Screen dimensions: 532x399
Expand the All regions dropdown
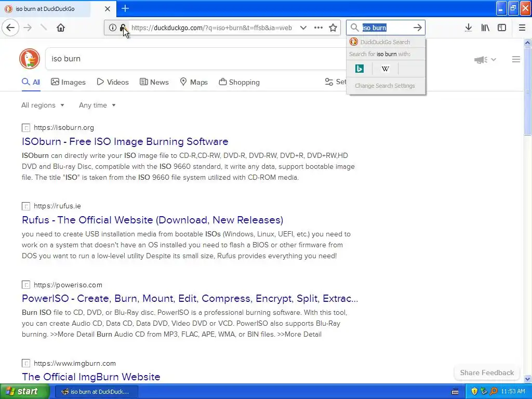[43, 105]
